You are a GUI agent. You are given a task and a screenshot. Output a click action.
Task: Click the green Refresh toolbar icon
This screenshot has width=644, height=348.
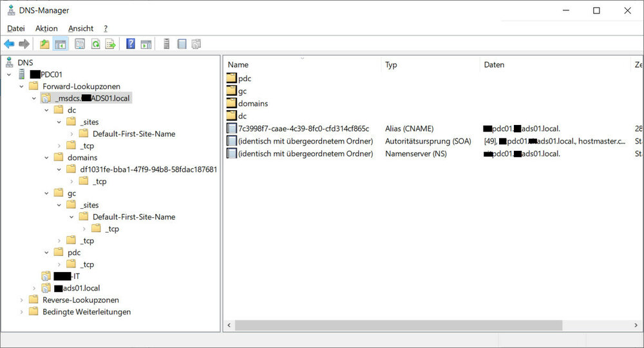(x=95, y=44)
